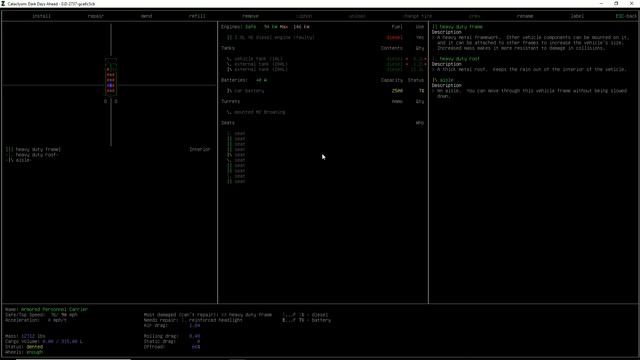Click aisle heading in description panel
This screenshot has width=640, height=360.
(443, 80)
